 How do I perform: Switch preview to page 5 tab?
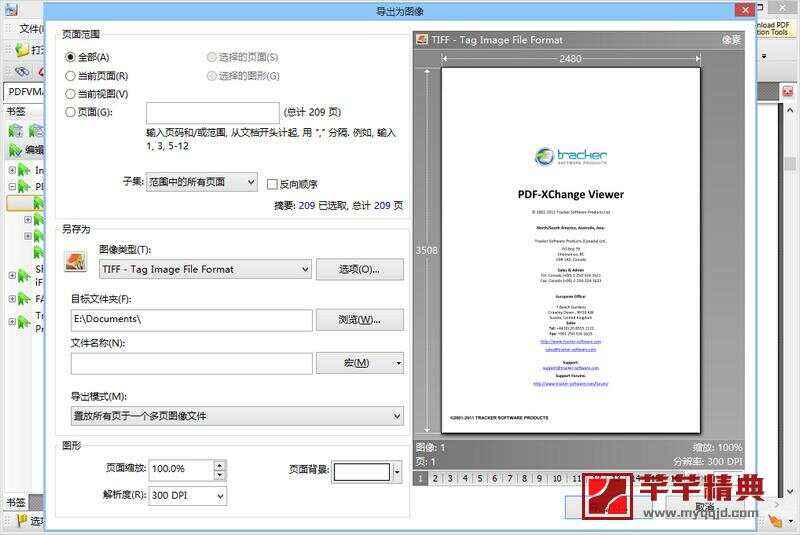tap(480, 478)
